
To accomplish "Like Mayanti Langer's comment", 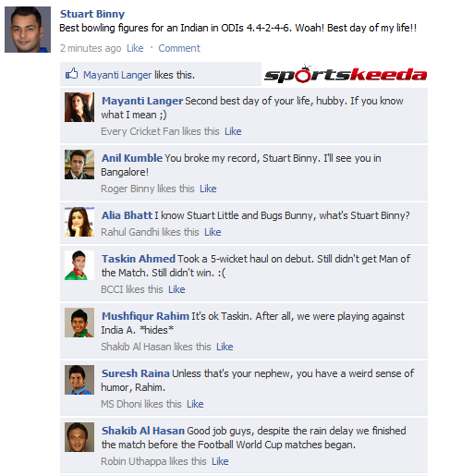I will (x=233, y=131).
